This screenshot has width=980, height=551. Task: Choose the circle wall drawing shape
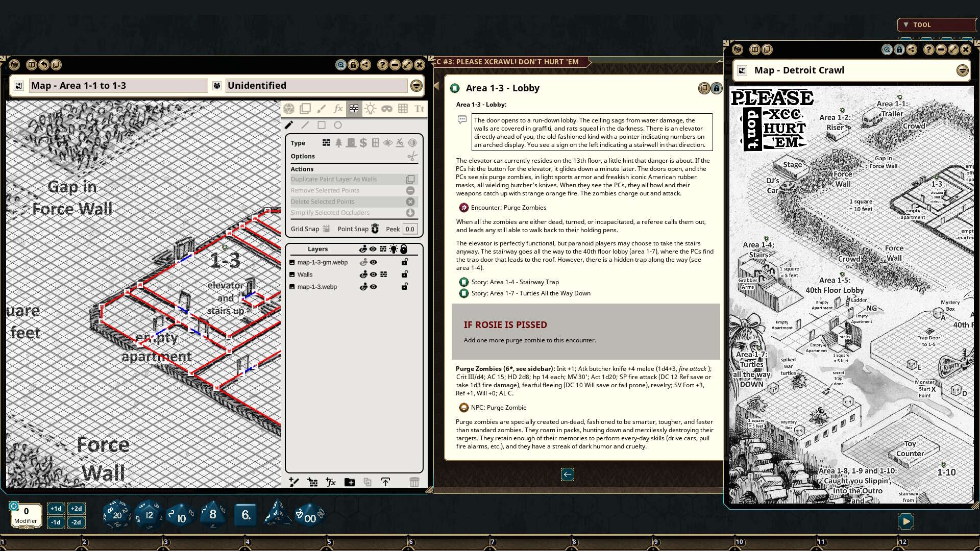[x=338, y=125]
